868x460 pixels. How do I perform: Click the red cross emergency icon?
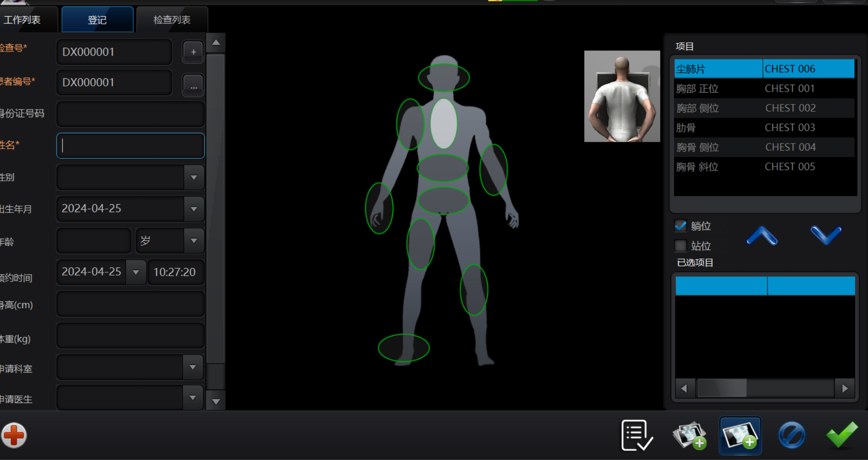14,435
